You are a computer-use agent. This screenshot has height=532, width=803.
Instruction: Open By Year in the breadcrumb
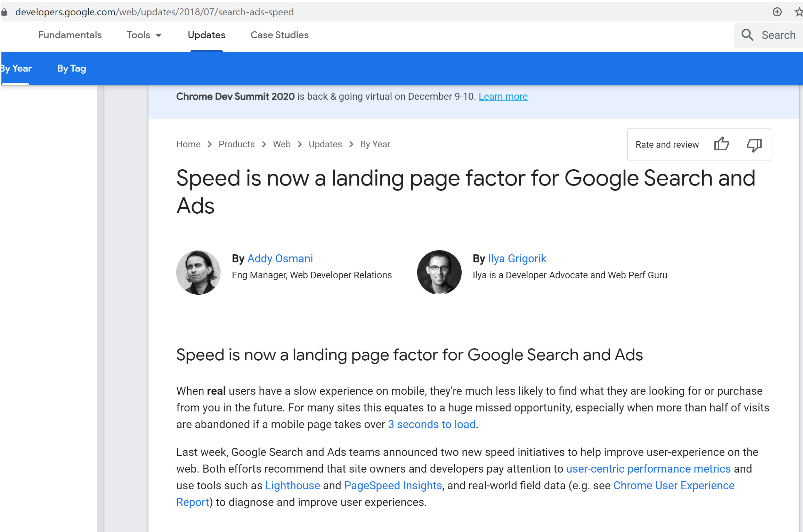(375, 144)
